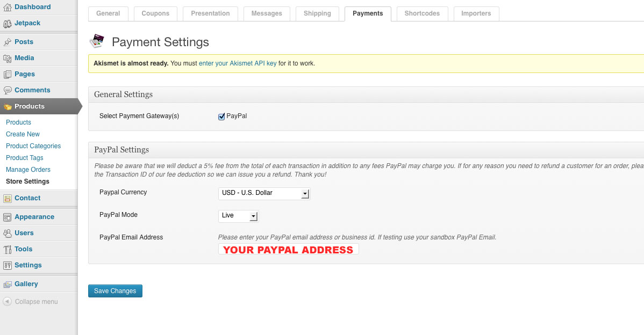Click the 'PayPal Settings' section header
The height and width of the screenshot is (335, 644).
pyautogui.click(x=121, y=150)
